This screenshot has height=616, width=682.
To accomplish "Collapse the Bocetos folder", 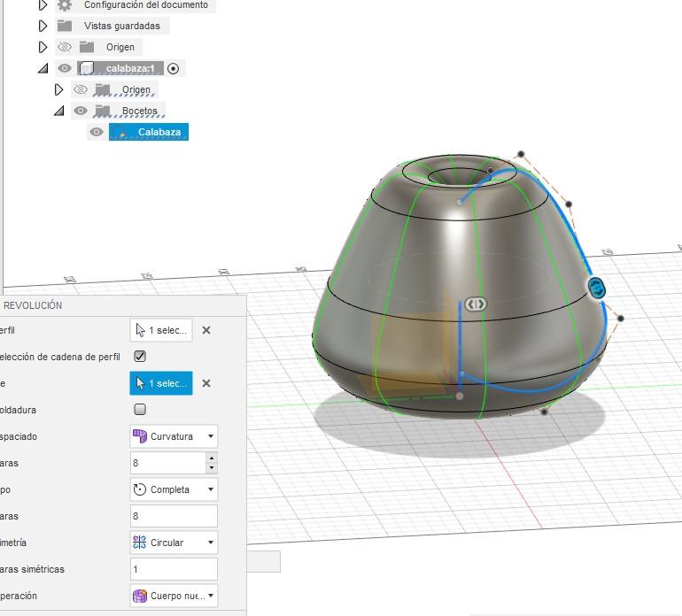I will (x=58, y=111).
